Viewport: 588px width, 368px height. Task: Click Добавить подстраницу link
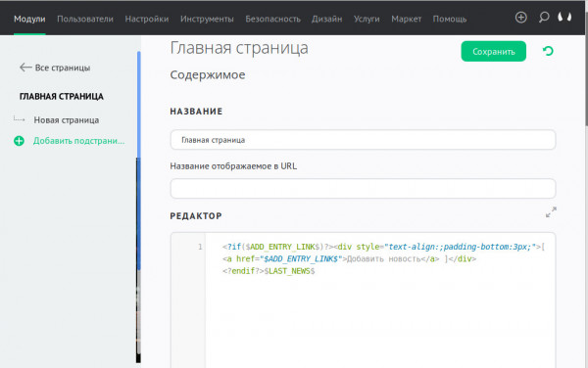click(x=78, y=141)
